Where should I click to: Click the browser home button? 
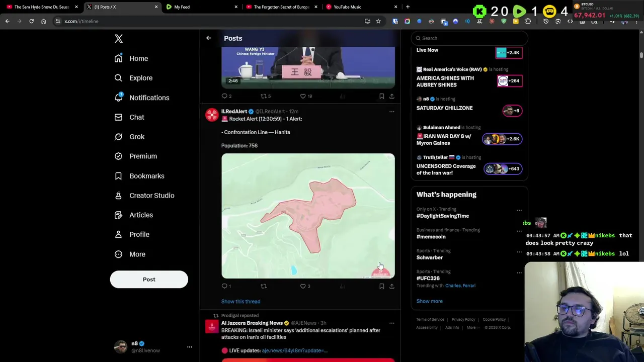[43, 21]
